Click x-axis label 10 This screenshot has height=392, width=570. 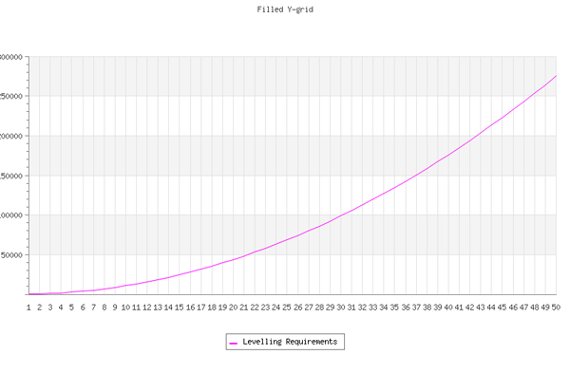pyautogui.click(x=125, y=308)
